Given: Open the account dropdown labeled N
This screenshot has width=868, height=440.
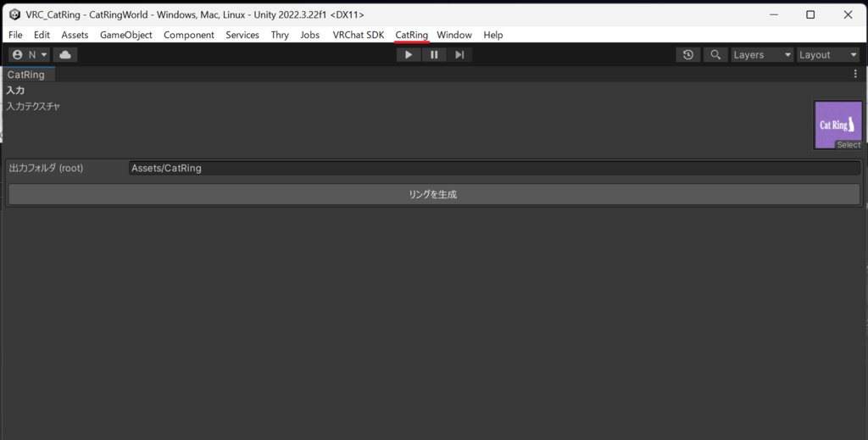Looking at the screenshot, I should click(30, 55).
